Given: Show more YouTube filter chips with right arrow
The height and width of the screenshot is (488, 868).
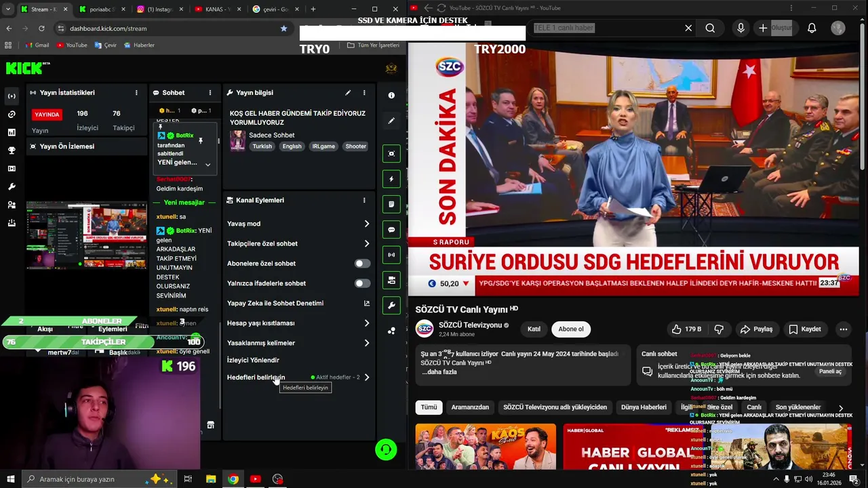Looking at the screenshot, I should [x=841, y=408].
